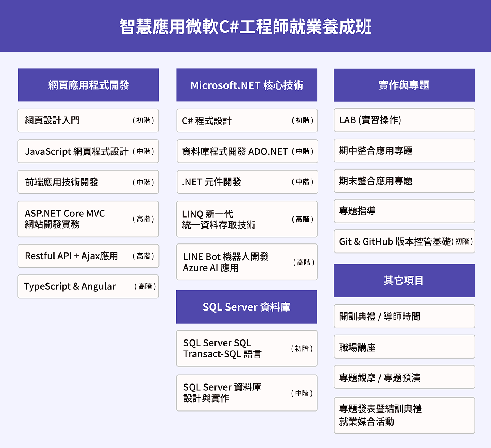Click the LAB (實習操作) card
Screen dimensions: 491x448
click(x=404, y=120)
